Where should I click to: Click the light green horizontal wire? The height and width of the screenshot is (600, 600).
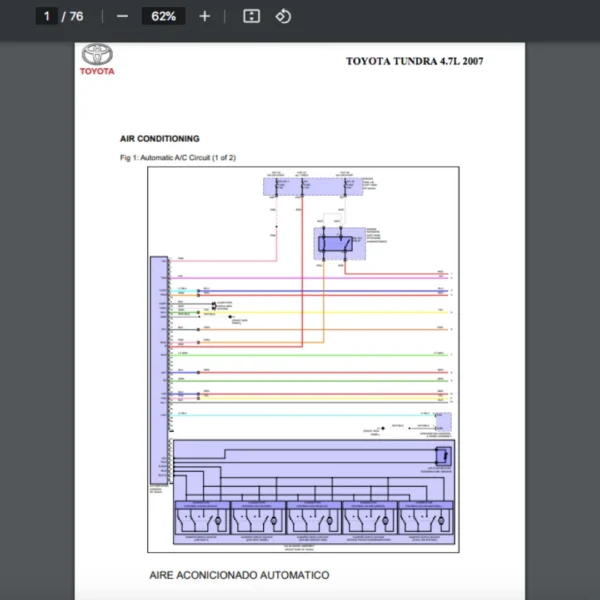(310, 354)
